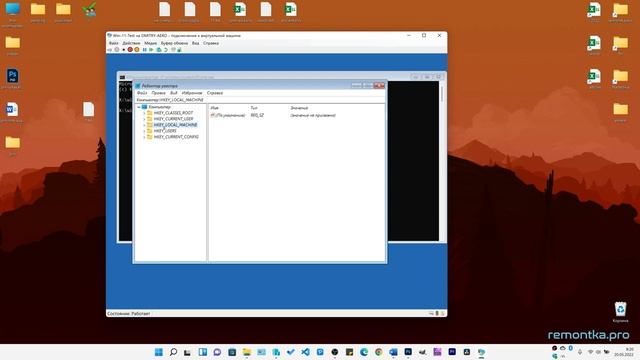Screen dimensions: 640x360
Task: Pause the virtual machine with the toolbar icon
Action: click(144, 50)
